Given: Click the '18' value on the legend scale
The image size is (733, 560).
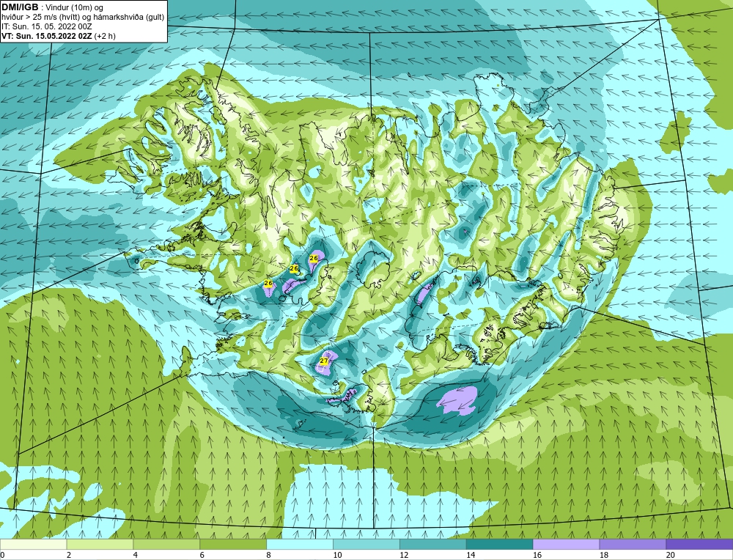Looking at the screenshot, I should point(603,555).
